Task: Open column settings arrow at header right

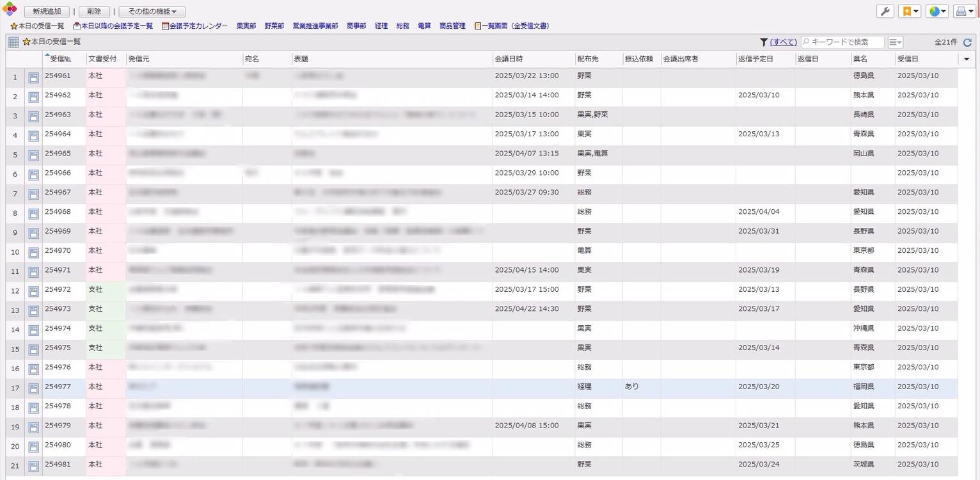Action: point(966,59)
